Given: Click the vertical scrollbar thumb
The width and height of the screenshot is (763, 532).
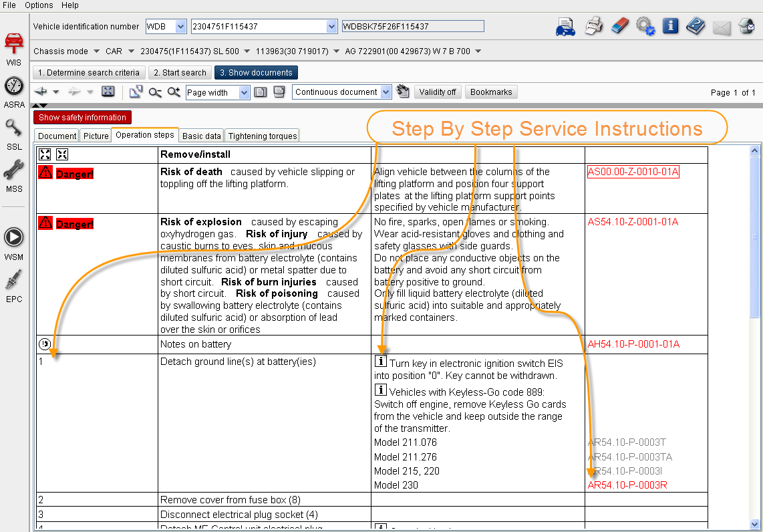Looking at the screenshot, I should point(755,237).
